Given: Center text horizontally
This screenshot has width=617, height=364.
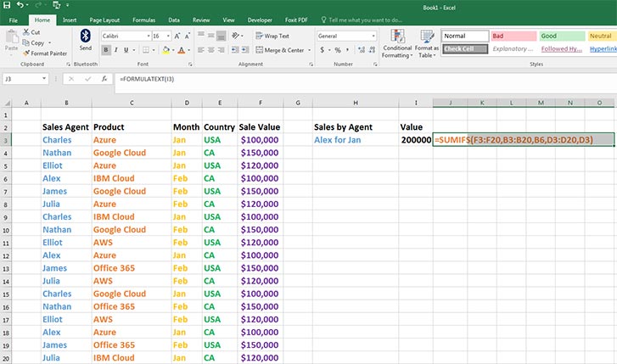Looking at the screenshot, I should pyautogui.click(x=211, y=50).
